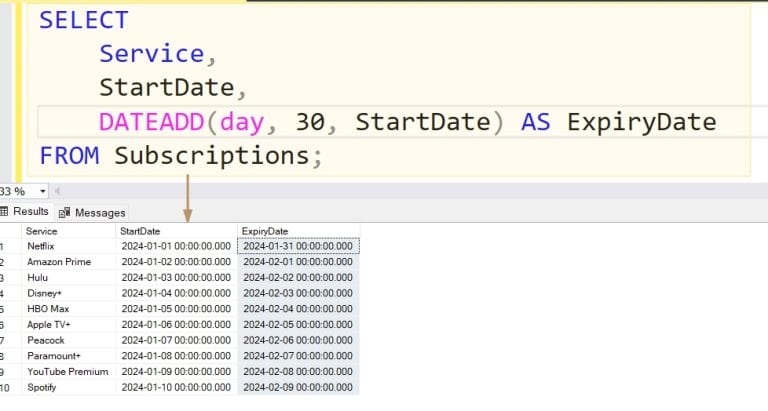
Task: Select the StartDate column header
Action: point(176,231)
